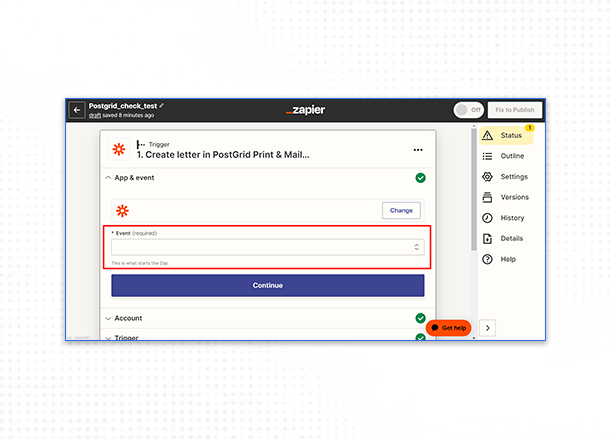Click the Versions icon in sidebar
The height and width of the screenshot is (439, 610).
(487, 197)
